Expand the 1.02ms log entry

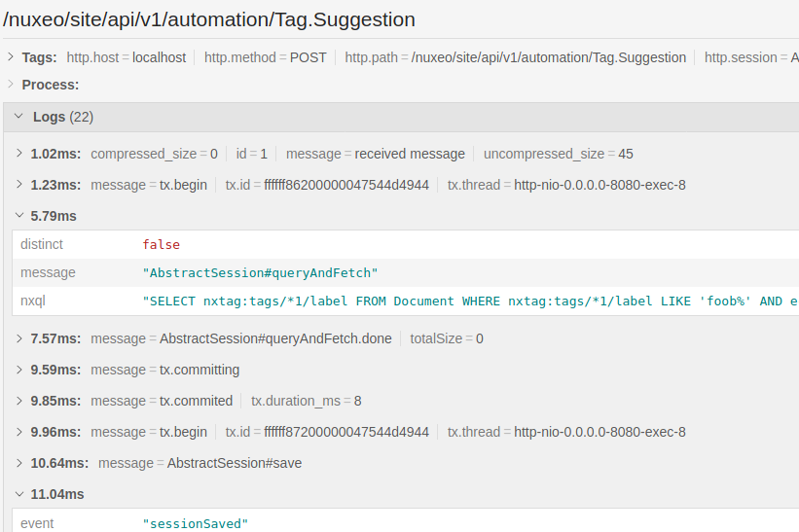[19, 154]
